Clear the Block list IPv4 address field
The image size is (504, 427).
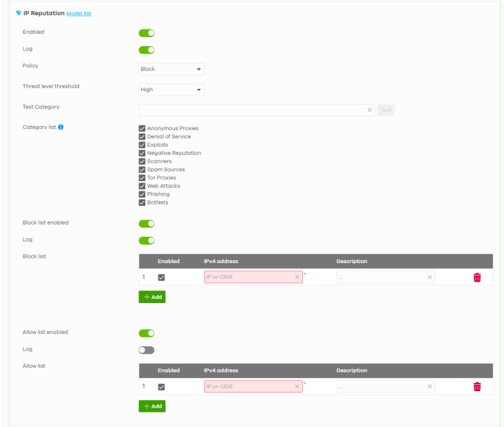coord(297,277)
